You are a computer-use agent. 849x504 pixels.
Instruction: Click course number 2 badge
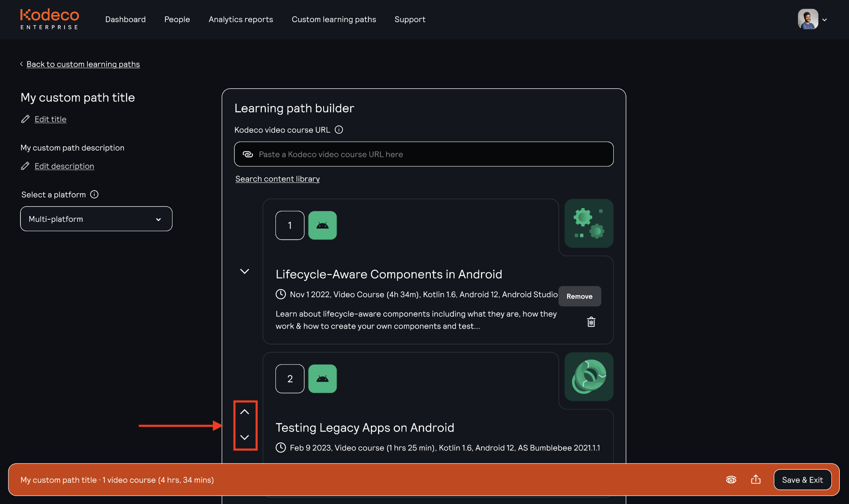[290, 379]
